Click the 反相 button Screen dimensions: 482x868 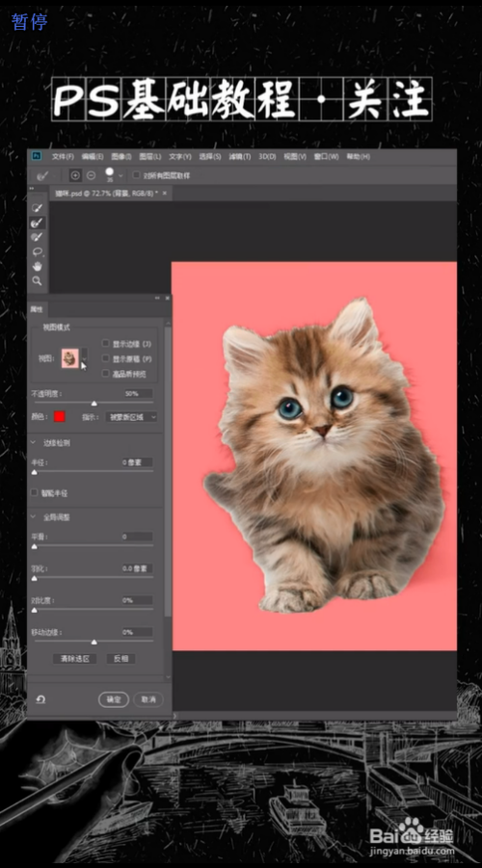coord(120,659)
